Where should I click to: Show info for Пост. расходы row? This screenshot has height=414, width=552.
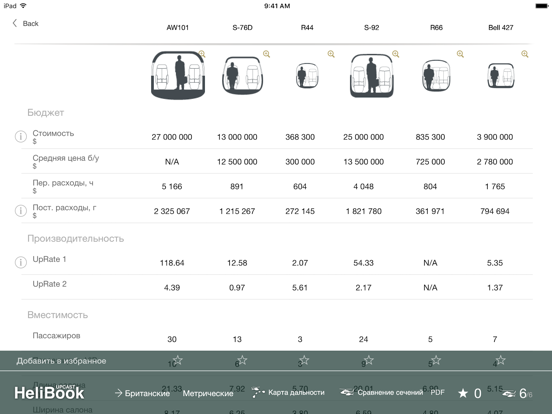click(x=21, y=211)
